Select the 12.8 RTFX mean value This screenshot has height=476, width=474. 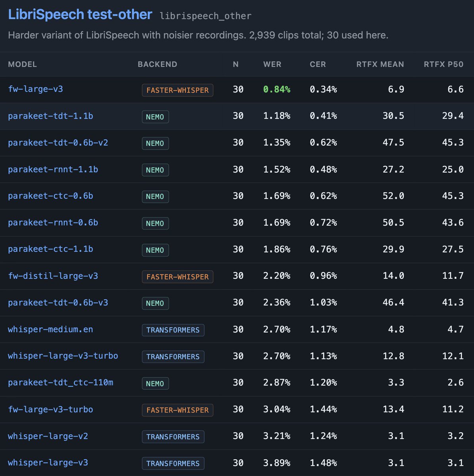(393, 356)
